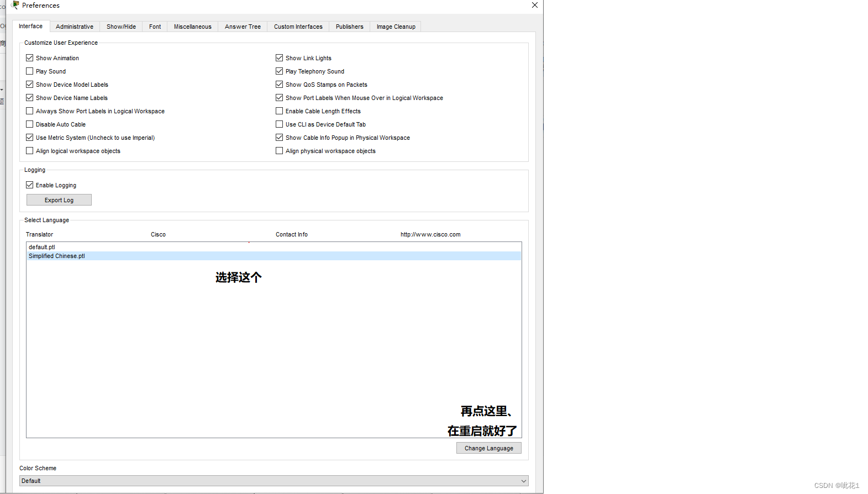Uncheck Show Animation
Viewport: 868px width, 494px height.
pyautogui.click(x=30, y=58)
